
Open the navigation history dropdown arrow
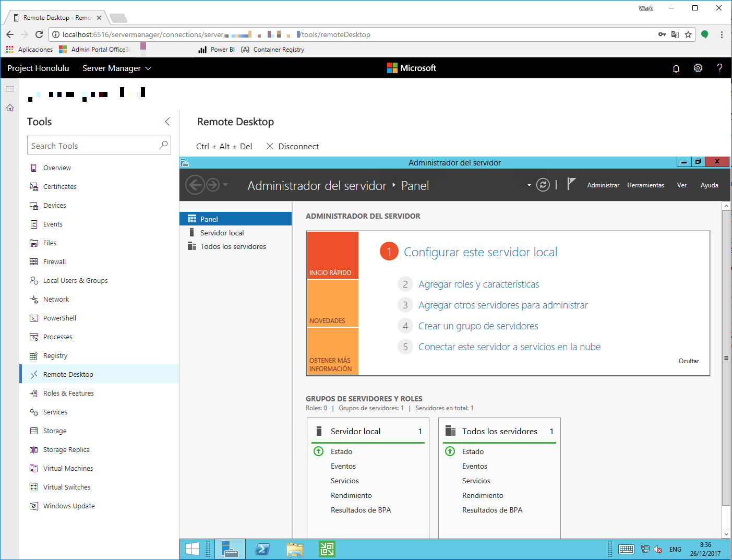point(225,185)
